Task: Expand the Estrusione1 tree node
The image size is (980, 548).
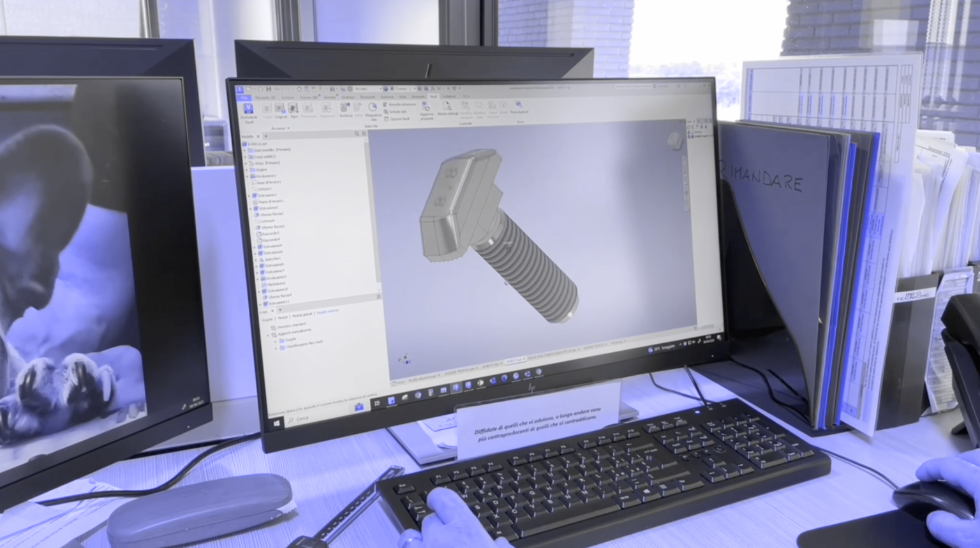Action: tap(249, 195)
